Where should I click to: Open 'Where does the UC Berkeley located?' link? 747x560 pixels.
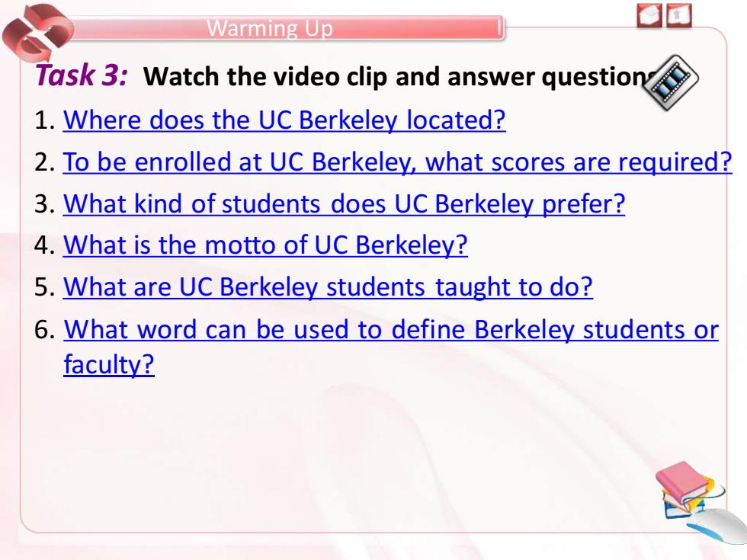point(284,120)
